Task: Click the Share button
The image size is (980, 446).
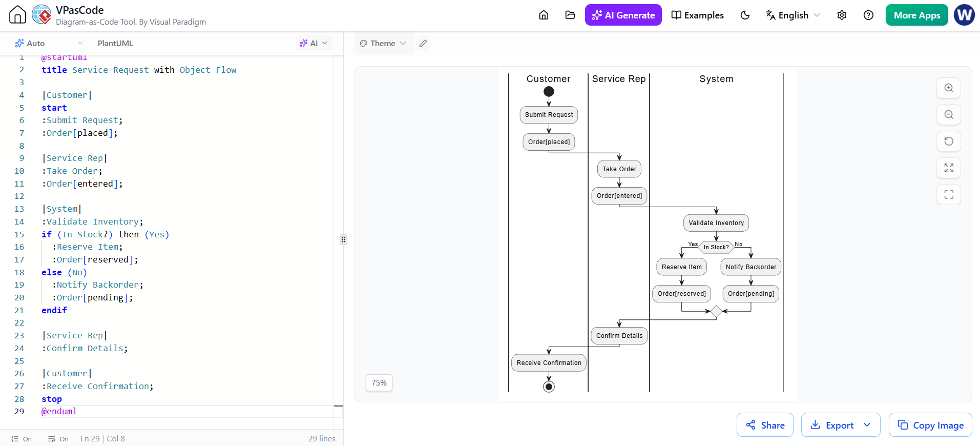Action: 765,424
